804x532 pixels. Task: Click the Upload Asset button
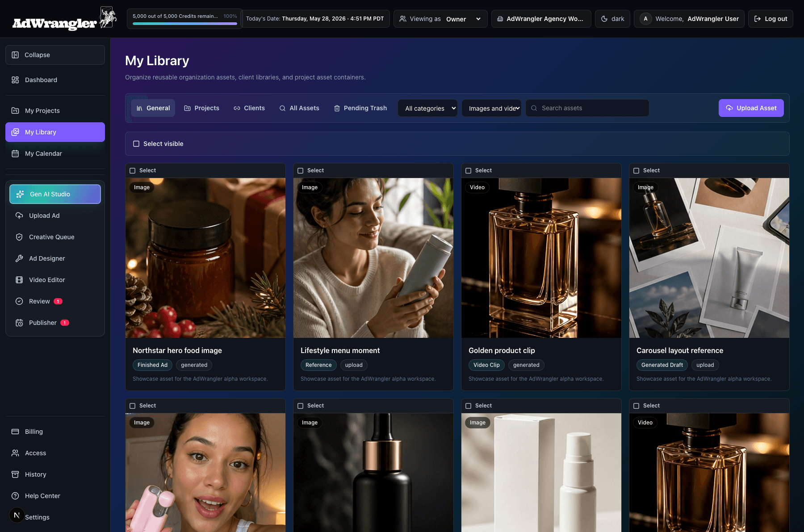point(751,108)
